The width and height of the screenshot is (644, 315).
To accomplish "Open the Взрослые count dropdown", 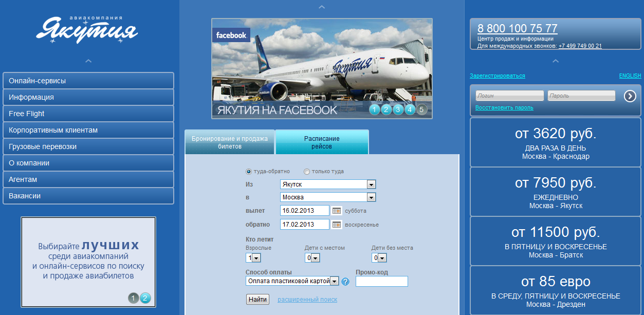I will tap(253, 258).
